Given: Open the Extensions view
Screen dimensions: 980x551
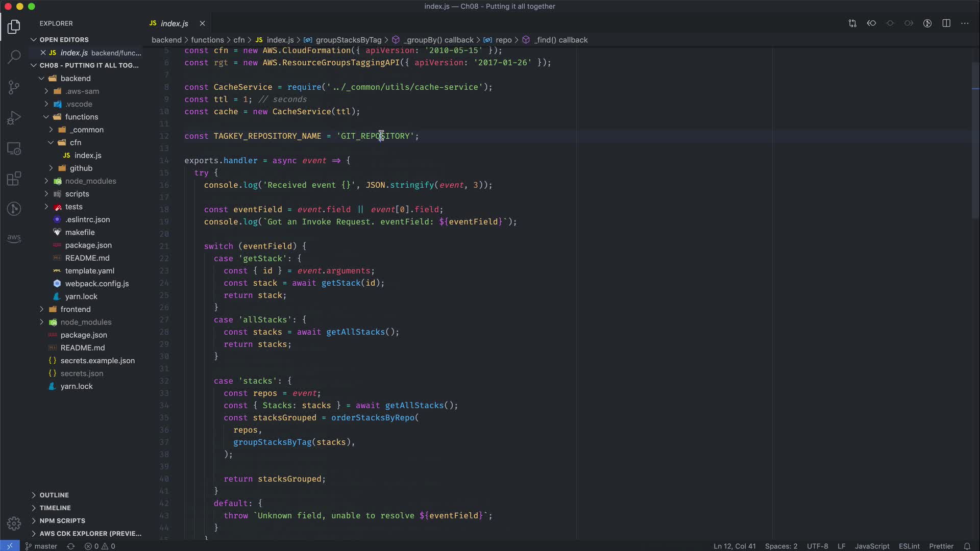Looking at the screenshot, I should (x=14, y=179).
